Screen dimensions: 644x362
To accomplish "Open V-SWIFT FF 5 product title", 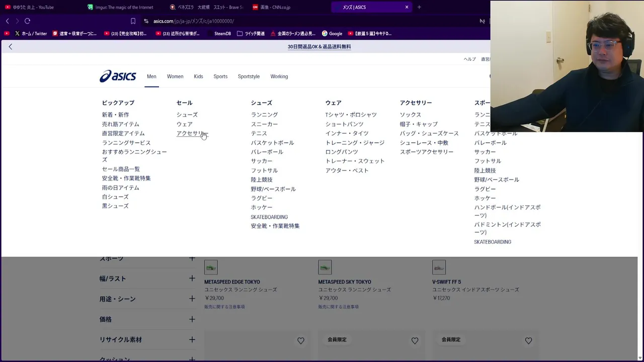I will [x=446, y=282].
